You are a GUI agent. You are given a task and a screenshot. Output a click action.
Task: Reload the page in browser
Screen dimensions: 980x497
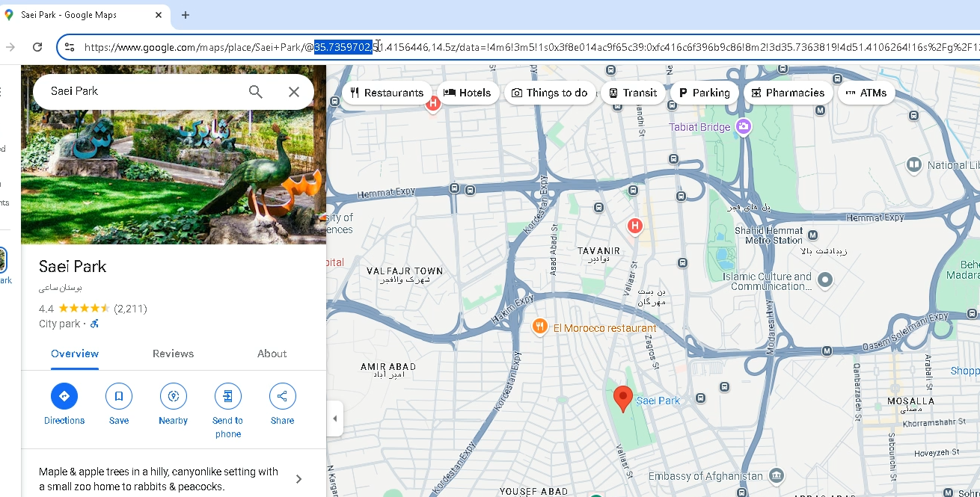point(37,47)
